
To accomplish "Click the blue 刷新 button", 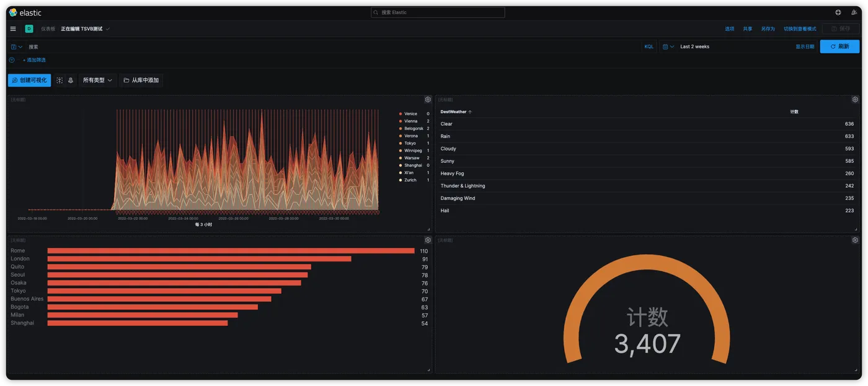I will click(x=839, y=46).
